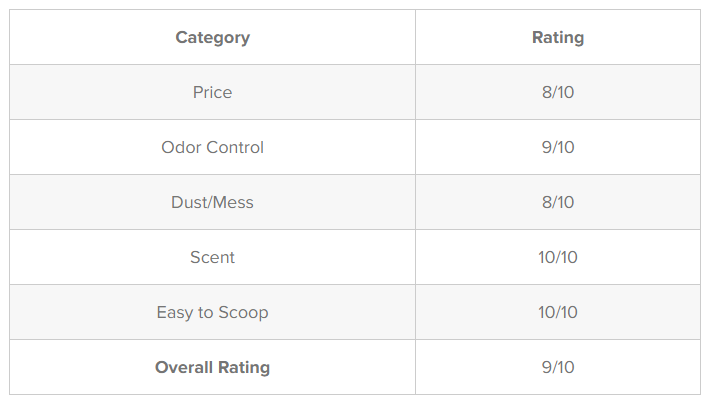Click the word Overall in last row

(x=184, y=367)
